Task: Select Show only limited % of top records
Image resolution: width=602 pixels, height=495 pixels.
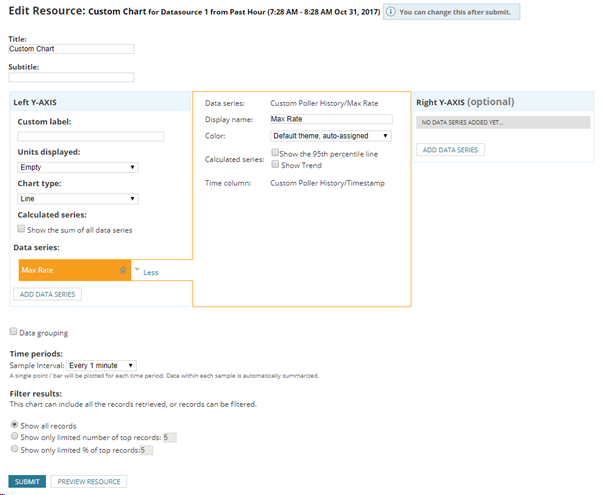Action: 14,449
